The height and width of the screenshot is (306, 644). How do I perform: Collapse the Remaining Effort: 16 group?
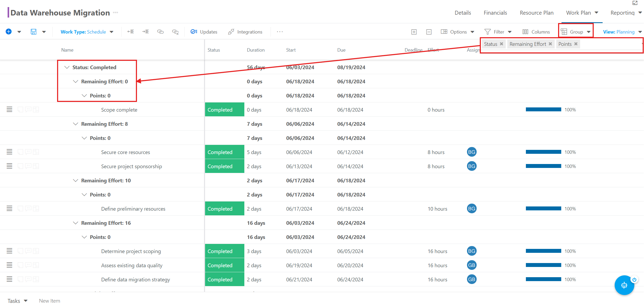[75, 223]
